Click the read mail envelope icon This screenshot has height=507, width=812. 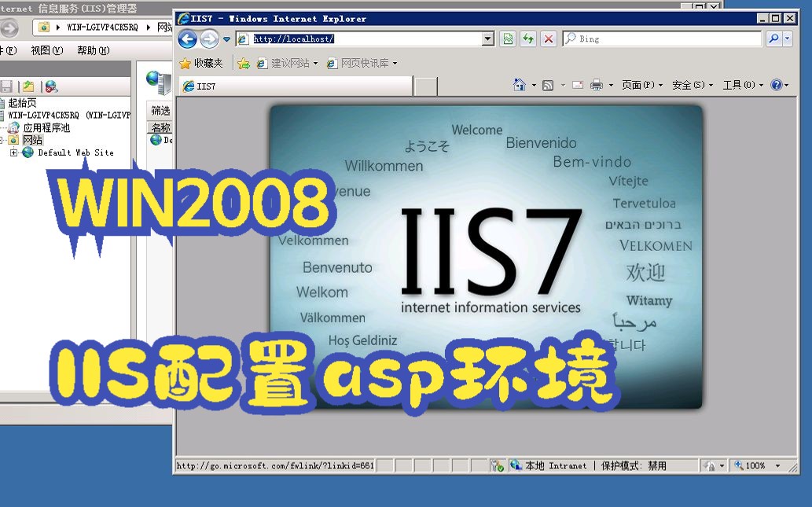tap(578, 85)
